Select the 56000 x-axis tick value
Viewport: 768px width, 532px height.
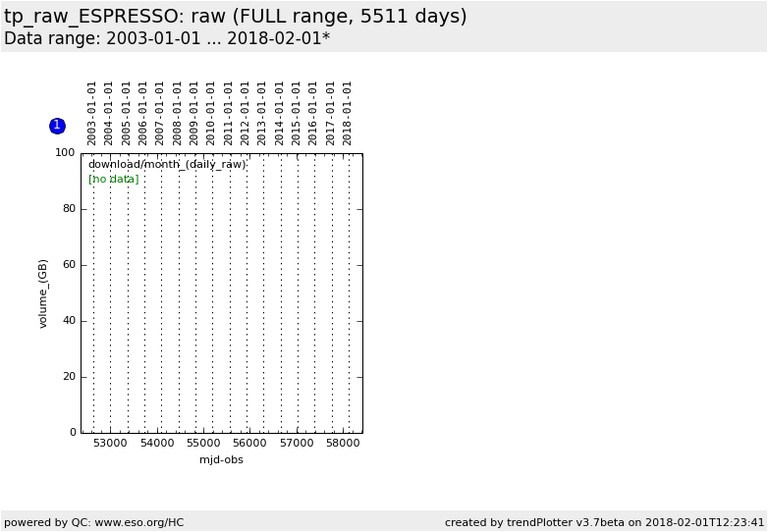[x=249, y=444]
